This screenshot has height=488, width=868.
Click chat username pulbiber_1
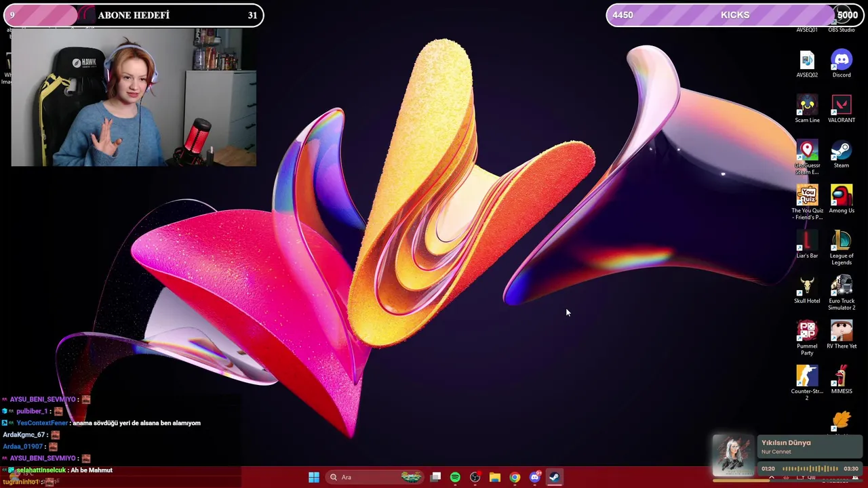point(32,411)
